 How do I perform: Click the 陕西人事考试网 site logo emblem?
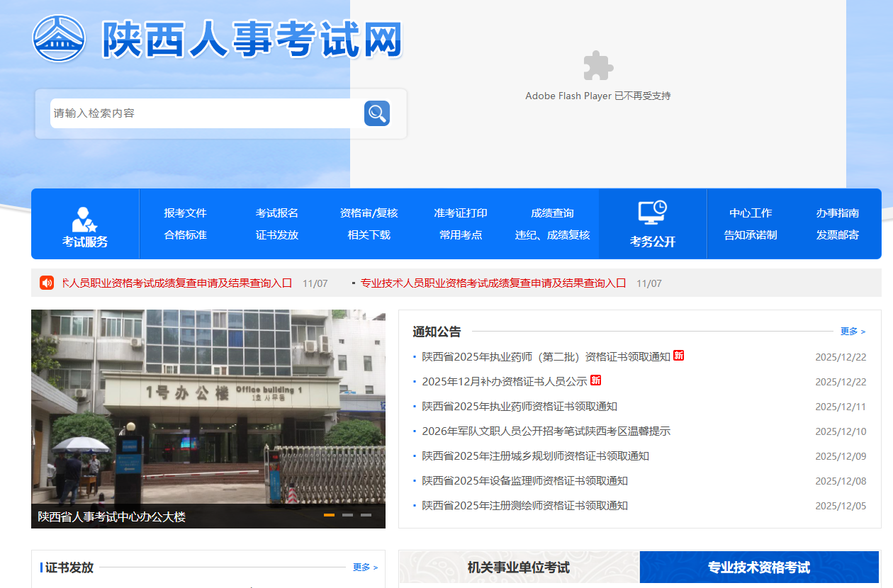[59, 38]
